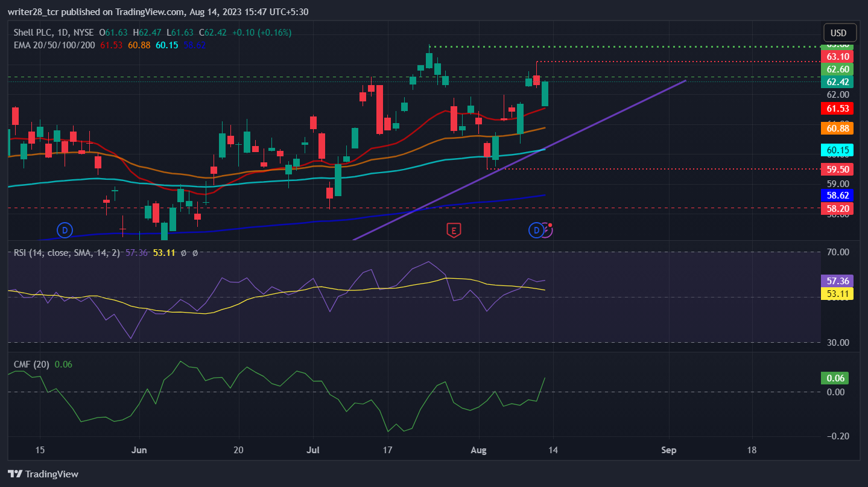Click the Shell PLC, 1D, NYSE symbol title

click(54, 32)
